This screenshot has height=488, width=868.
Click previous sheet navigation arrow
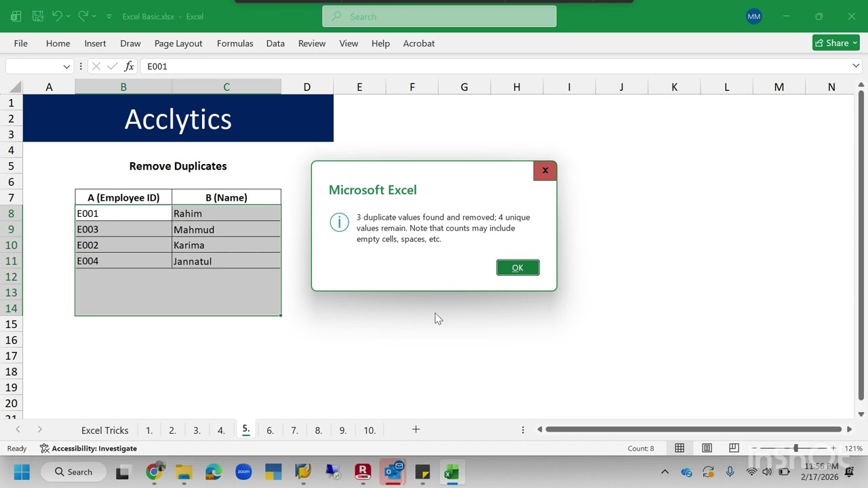pos(18,430)
